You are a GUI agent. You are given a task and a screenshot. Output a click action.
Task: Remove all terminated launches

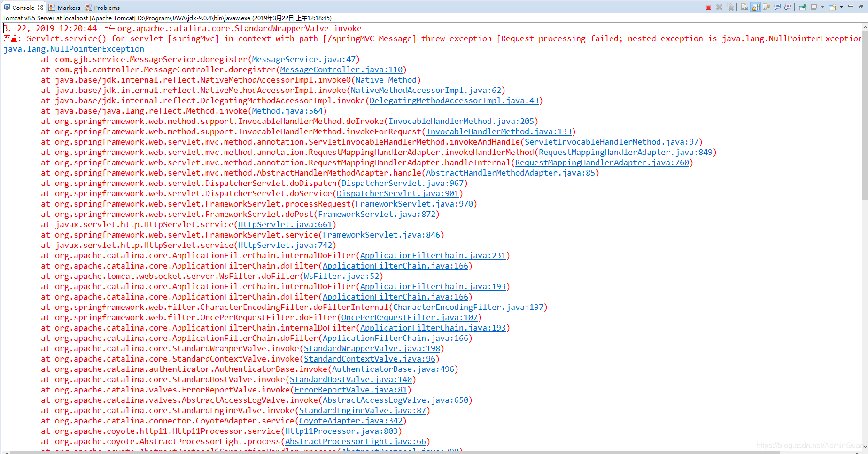point(730,7)
